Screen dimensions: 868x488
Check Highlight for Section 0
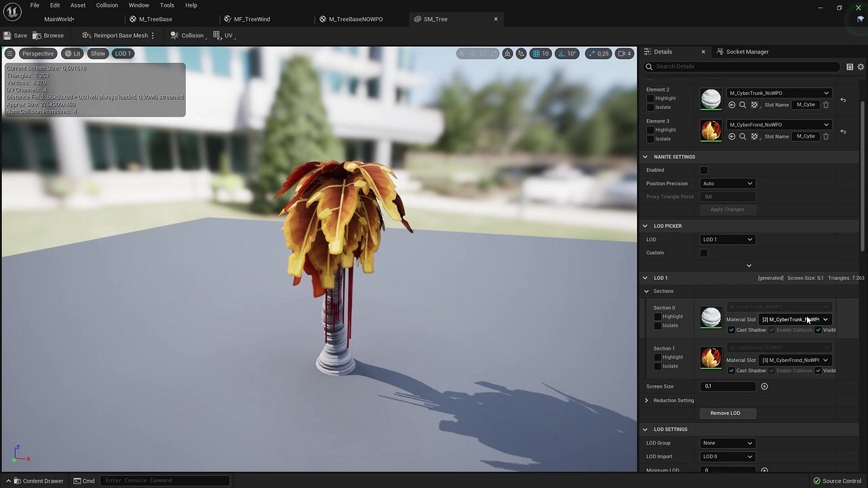click(657, 317)
